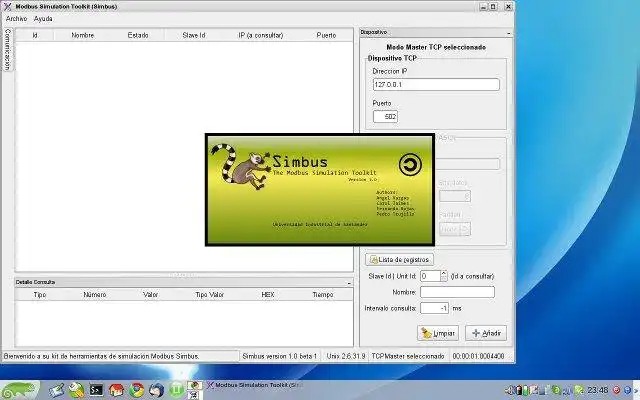Collapse the Dispositivo panel
Screen dimensions: 640x400
[x=509, y=33]
